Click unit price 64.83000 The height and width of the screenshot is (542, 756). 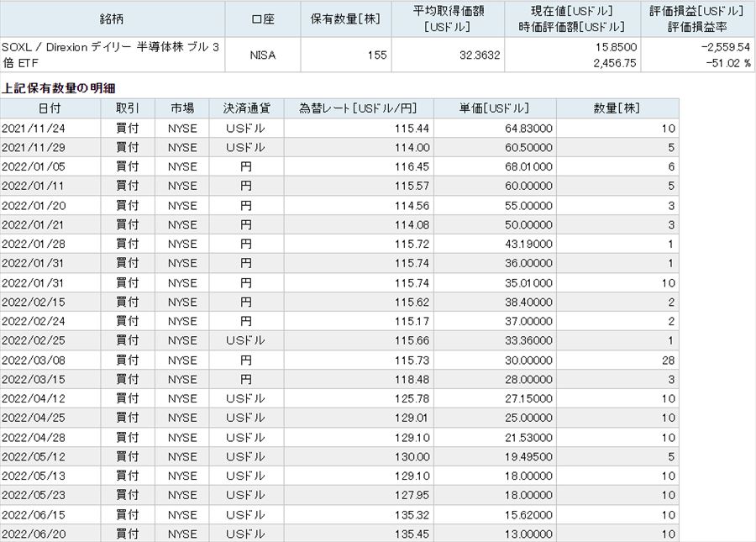(528, 129)
